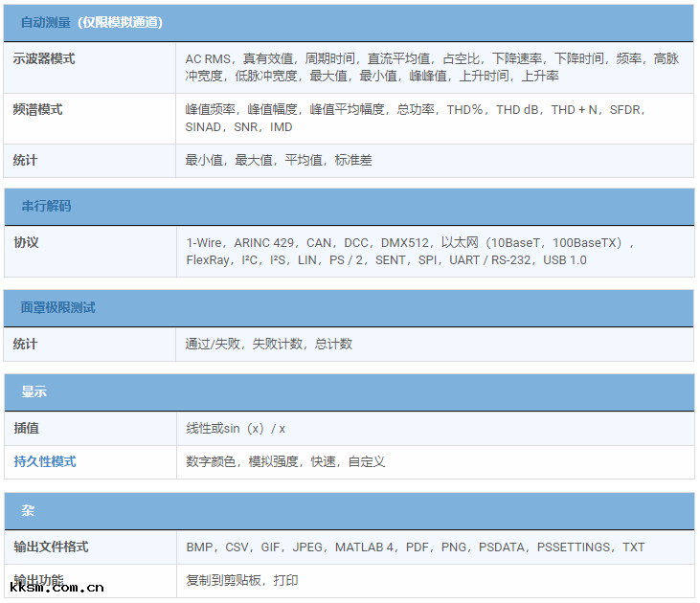This screenshot has height=603, width=700.
Task: Click the 线性或sin(x)/x value cell
Action: click(236, 428)
